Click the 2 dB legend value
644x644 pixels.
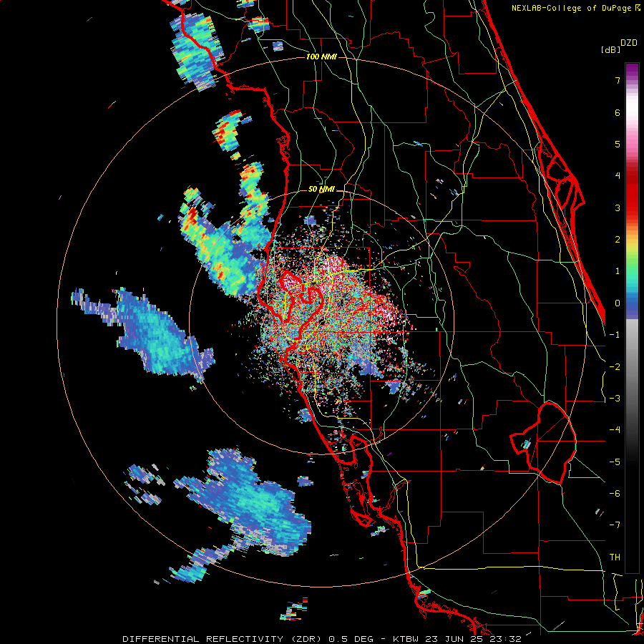pyautogui.click(x=618, y=240)
